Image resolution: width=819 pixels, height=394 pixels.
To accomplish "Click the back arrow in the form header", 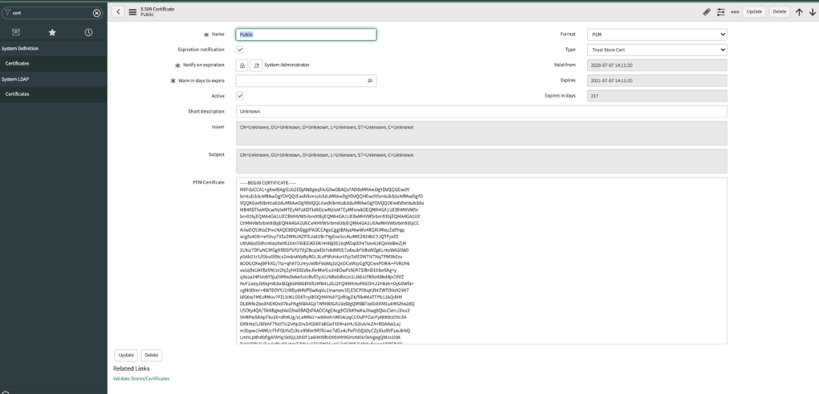I will coord(119,11).
